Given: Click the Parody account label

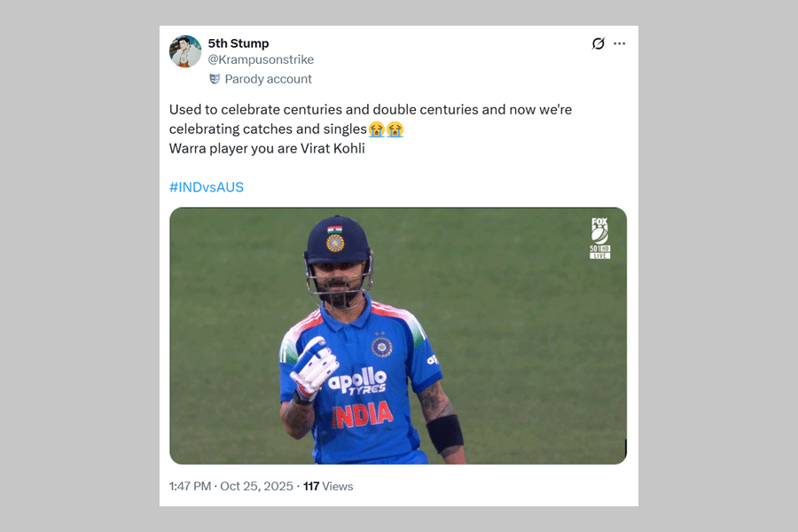Looking at the screenshot, I should [x=268, y=79].
